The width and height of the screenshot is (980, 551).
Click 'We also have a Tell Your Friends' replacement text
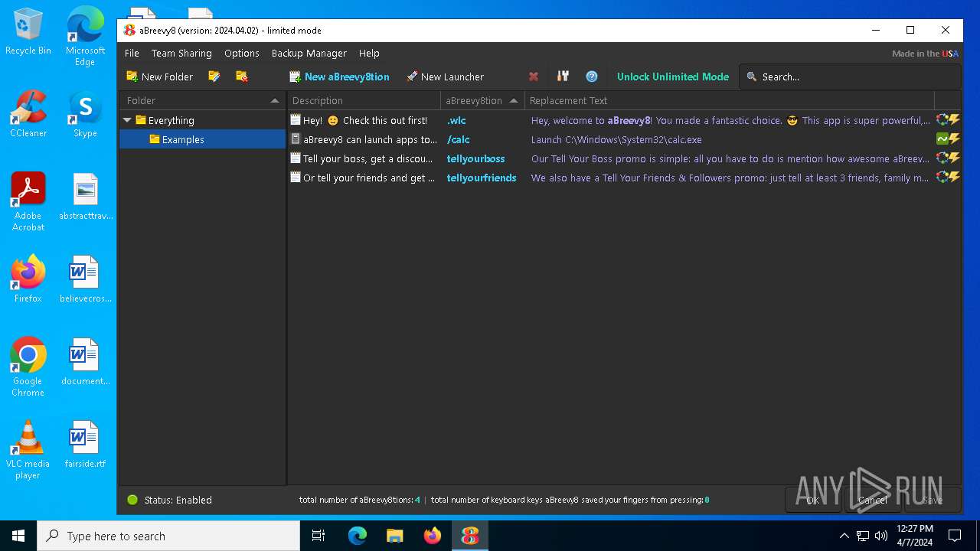pyautogui.click(x=730, y=178)
